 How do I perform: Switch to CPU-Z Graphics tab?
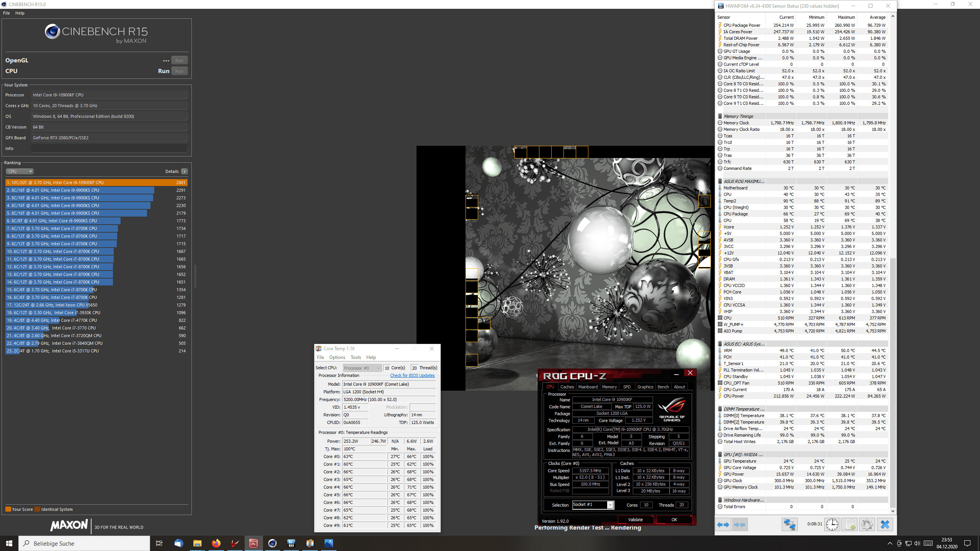click(645, 387)
